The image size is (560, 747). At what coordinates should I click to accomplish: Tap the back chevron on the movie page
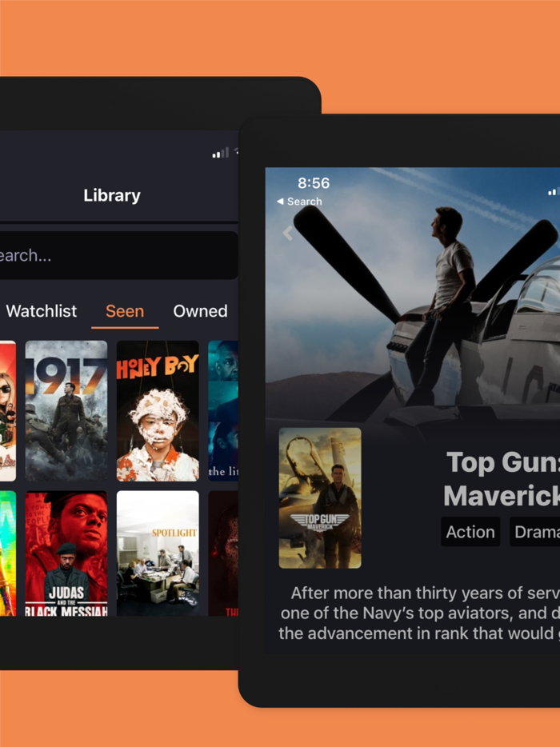287,233
